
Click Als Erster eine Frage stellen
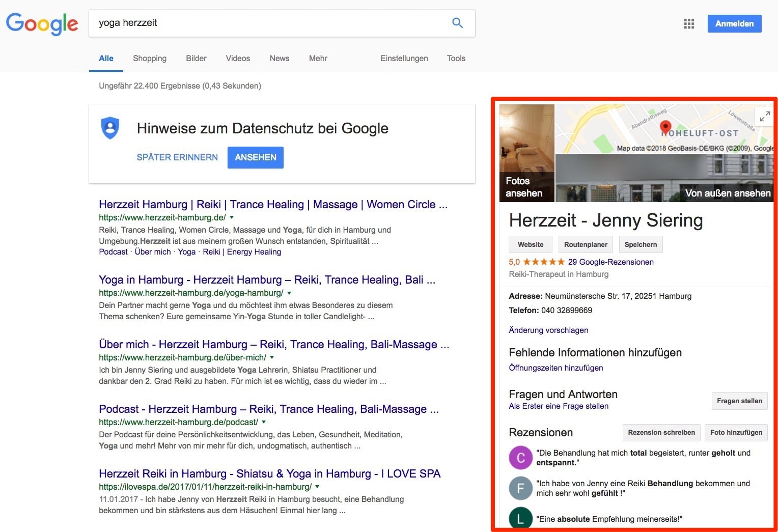pos(559,406)
